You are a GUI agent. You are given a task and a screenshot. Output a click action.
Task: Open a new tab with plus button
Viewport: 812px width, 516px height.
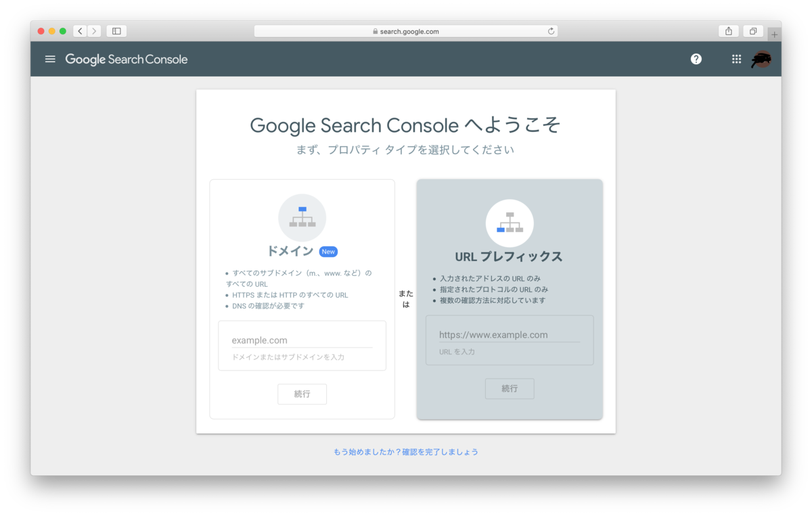[x=775, y=34]
